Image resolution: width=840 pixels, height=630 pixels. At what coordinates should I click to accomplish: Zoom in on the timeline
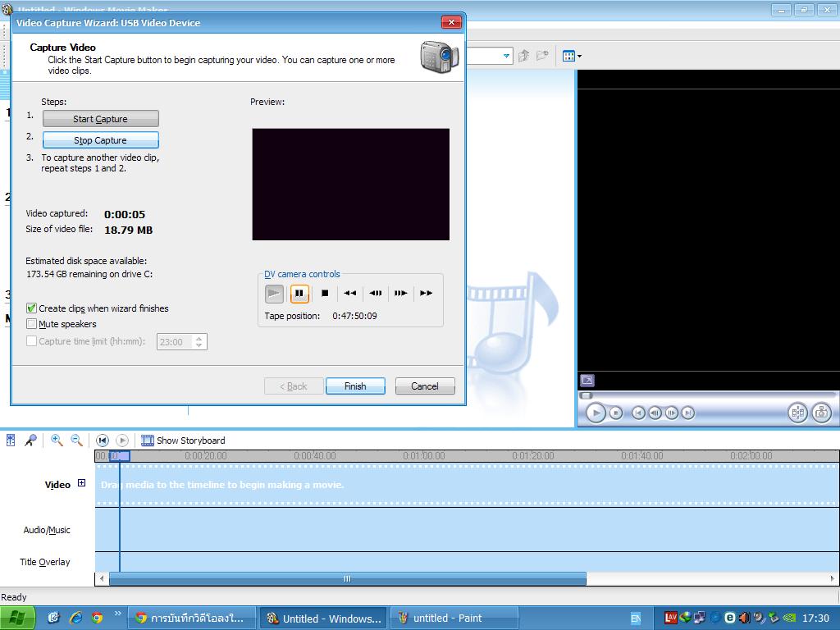tap(54, 440)
